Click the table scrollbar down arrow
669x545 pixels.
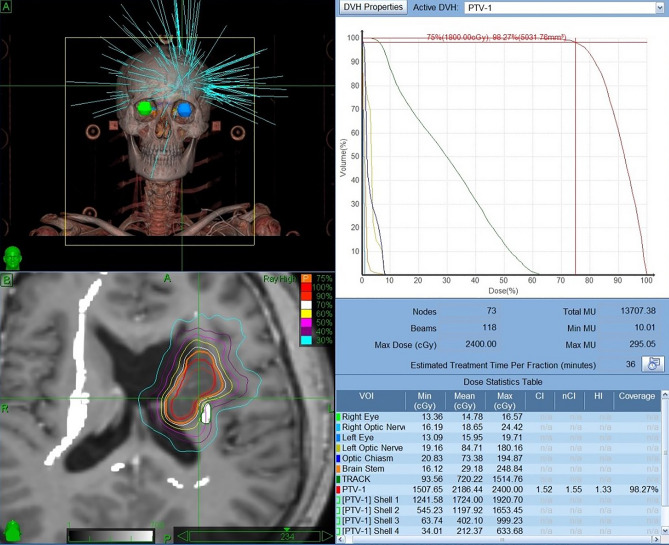pyautogui.click(x=665, y=530)
